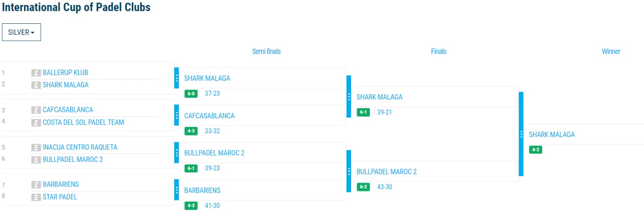Open three-dot menu for BALLERUP KLUB vs SHARK MALAGA match
Screen dimensions: 644x219
click(177, 78)
